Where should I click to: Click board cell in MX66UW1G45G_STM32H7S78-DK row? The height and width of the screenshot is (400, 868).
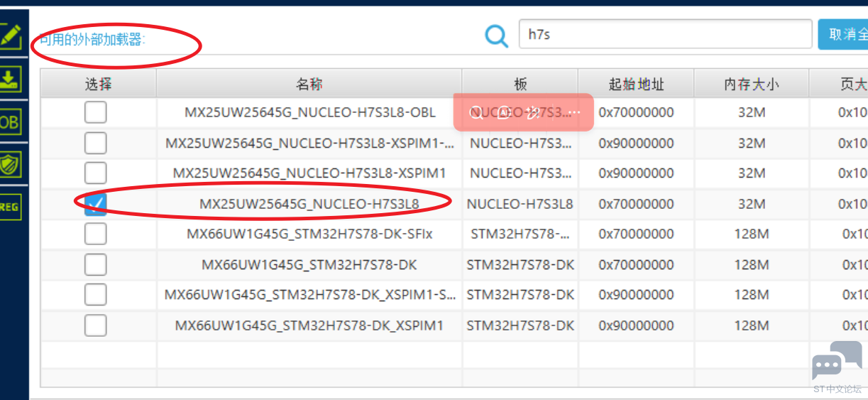(520, 264)
